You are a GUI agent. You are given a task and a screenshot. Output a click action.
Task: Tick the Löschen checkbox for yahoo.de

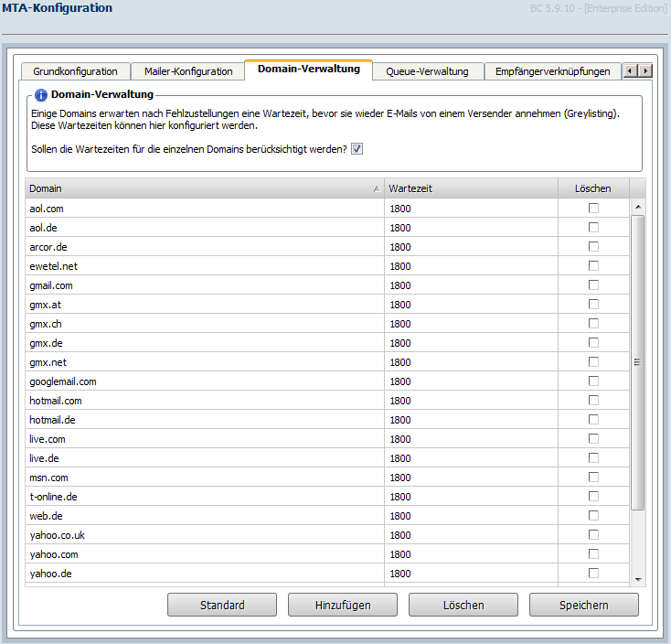[x=593, y=574]
